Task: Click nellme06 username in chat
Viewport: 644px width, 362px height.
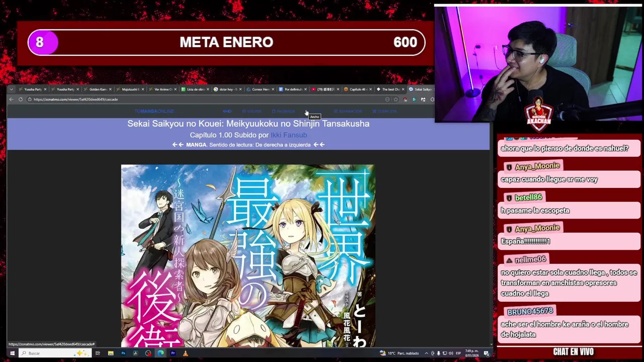Action: click(530, 259)
